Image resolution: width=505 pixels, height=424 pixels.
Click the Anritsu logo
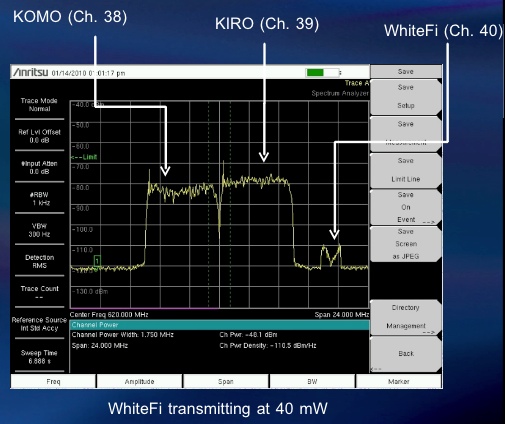point(31,72)
